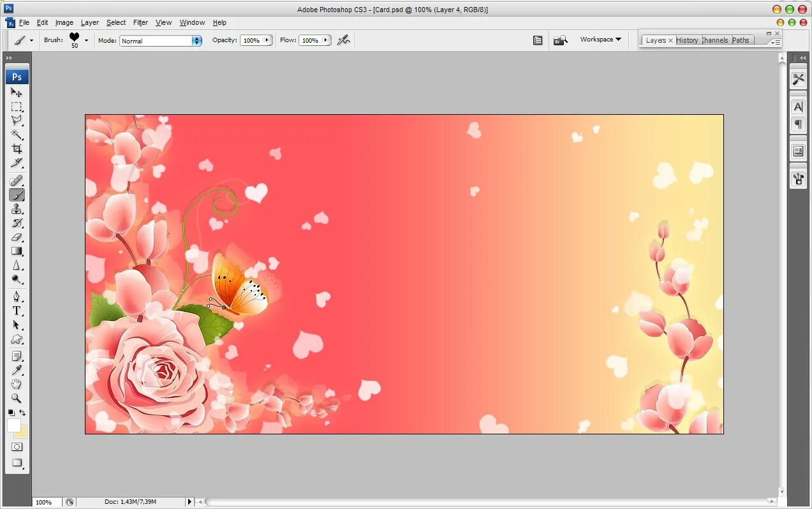Select the Clone Stamp tool
The image size is (812, 509).
coord(17,209)
